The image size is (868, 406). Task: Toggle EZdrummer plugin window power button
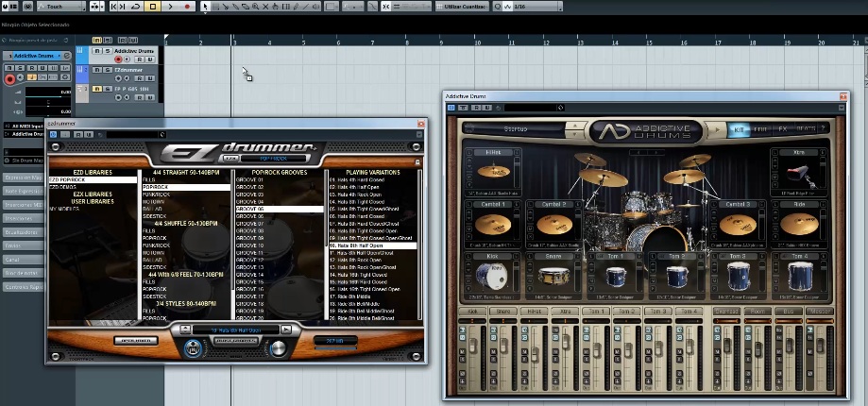coord(54,134)
